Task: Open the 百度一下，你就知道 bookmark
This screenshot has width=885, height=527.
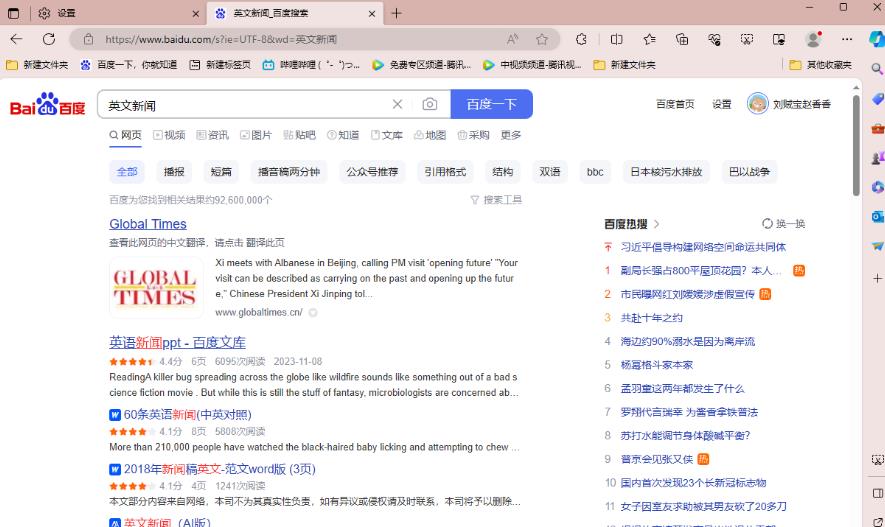Action: point(129,65)
